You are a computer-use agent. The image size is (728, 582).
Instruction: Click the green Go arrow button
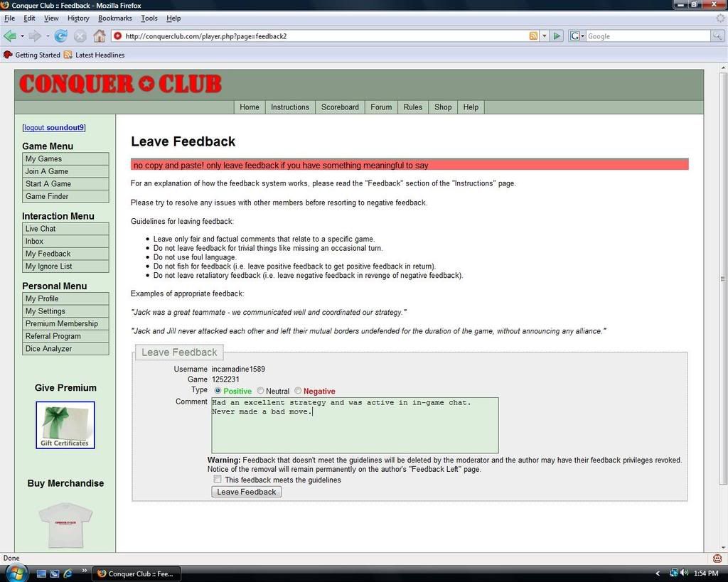tap(557, 36)
